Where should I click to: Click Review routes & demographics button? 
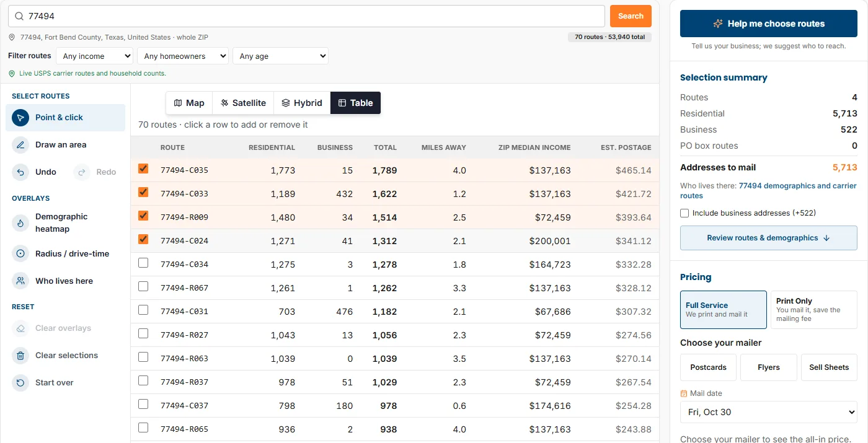(769, 238)
